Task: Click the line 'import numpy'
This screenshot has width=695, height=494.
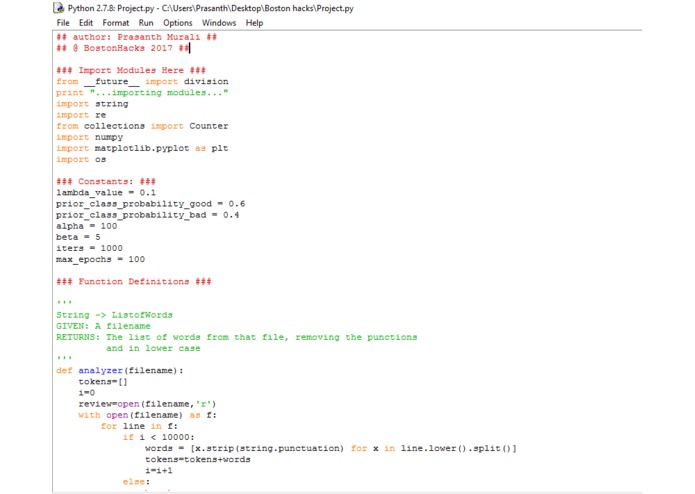Action: pyautogui.click(x=90, y=137)
